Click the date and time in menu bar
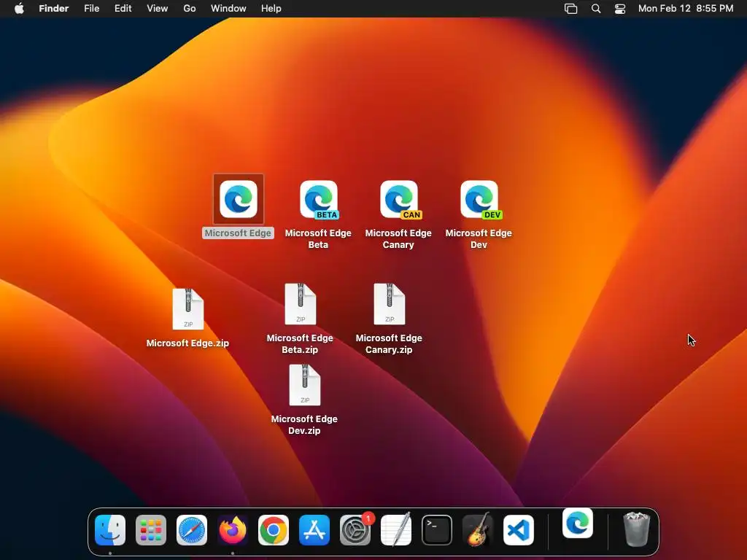This screenshot has width=747, height=560. point(686,9)
